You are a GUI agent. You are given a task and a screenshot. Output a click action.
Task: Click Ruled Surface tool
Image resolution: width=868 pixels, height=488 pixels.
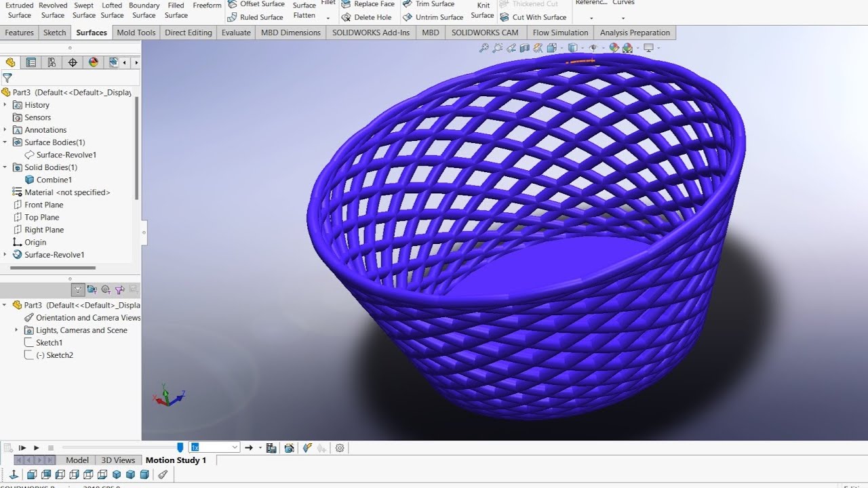[x=255, y=17]
